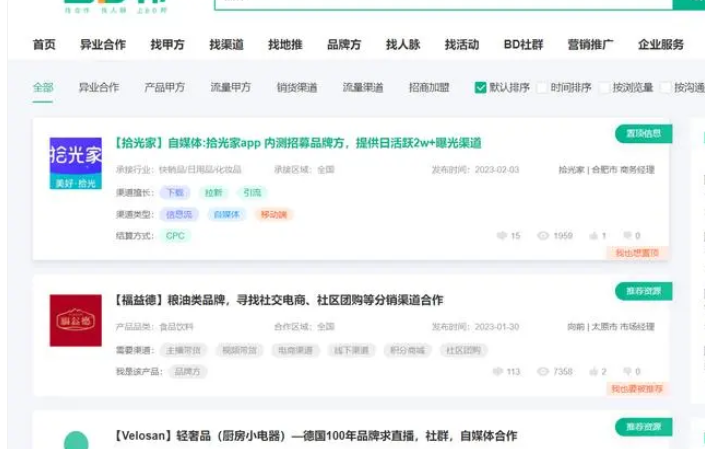Screen dimensions: 705x449
Task: Click the 拉新 channel tag
Action: 214,192
